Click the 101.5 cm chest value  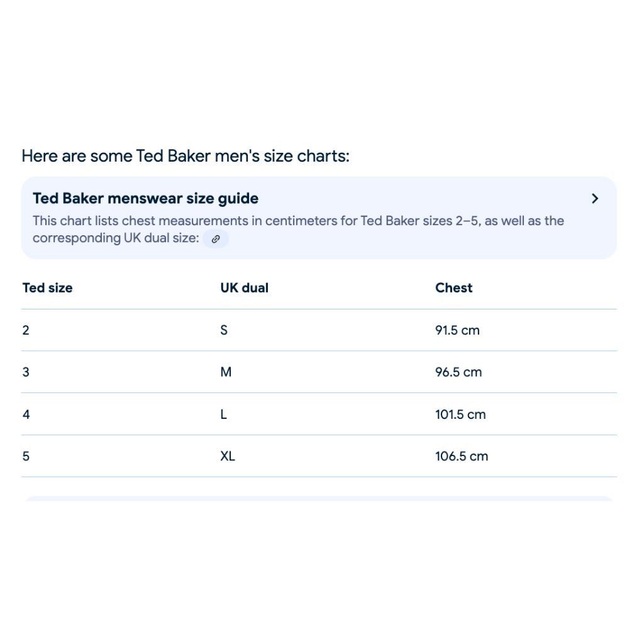click(x=460, y=414)
